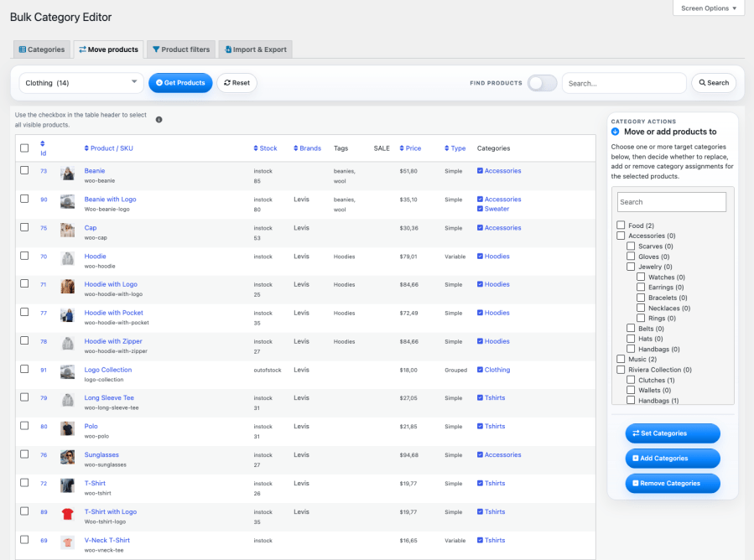
Task: Click the Accessories category icon in Cap row
Action: pos(480,228)
